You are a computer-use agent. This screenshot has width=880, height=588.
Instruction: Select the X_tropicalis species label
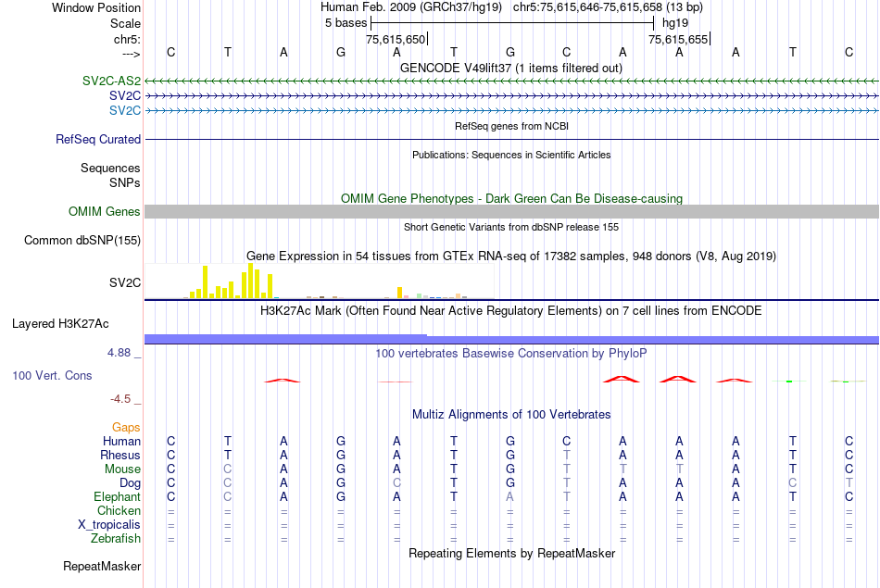pos(109,525)
